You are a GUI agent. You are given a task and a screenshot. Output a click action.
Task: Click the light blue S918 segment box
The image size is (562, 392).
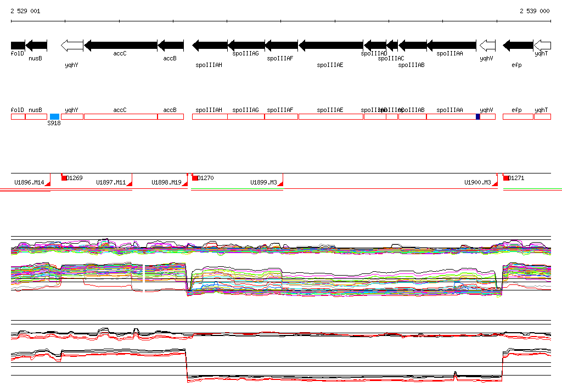(x=54, y=116)
